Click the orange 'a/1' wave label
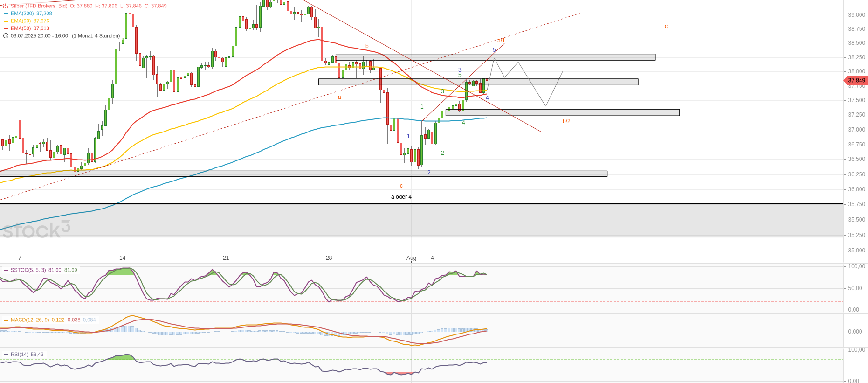This screenshot has height=383, width=868. (501, 41)
